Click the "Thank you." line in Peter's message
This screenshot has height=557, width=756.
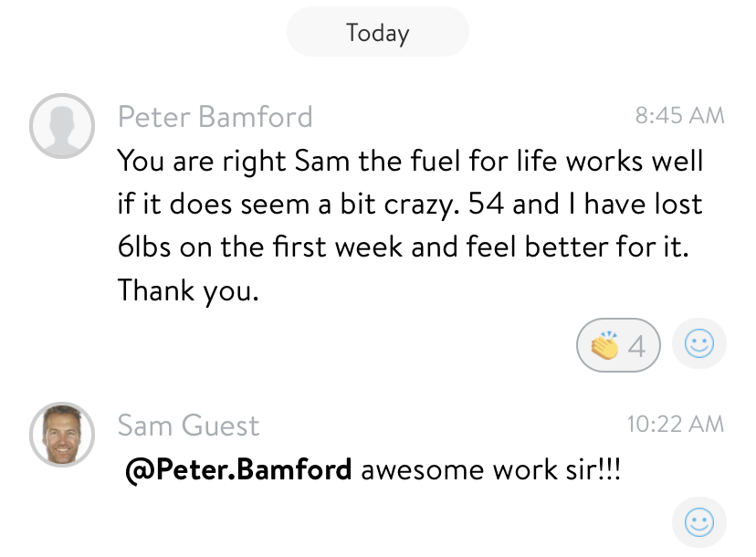coord(188,290)
